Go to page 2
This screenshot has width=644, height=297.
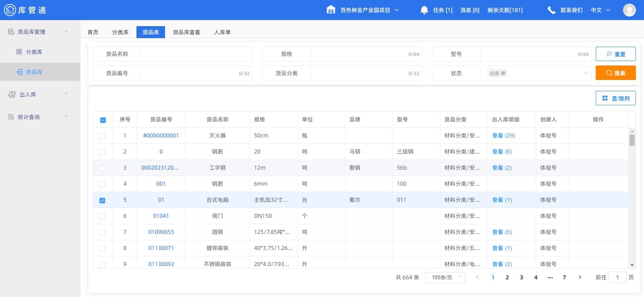click(507, 277)
